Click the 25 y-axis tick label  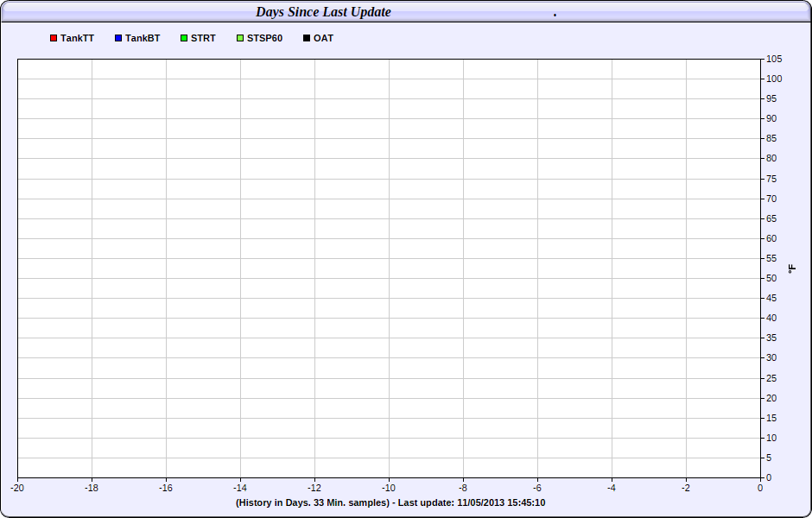point(771,379)
